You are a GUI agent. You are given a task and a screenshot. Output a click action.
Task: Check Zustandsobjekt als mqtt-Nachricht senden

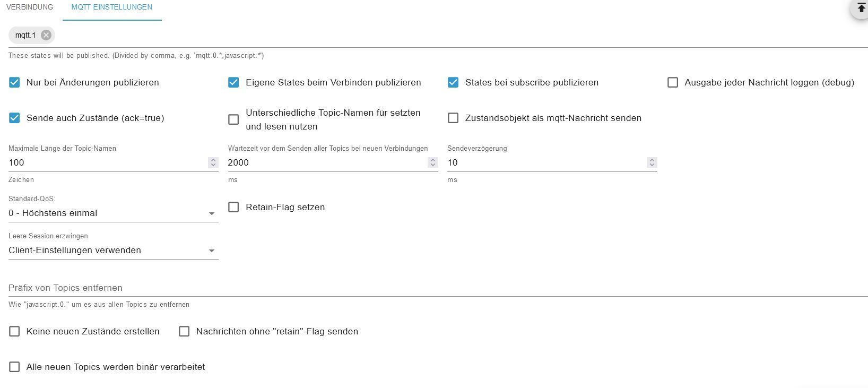pyautogui.click(x=453, y=118)
